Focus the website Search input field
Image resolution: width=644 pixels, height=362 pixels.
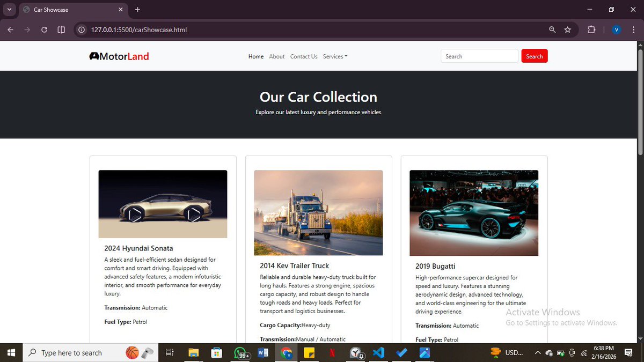click(x=479, y=56)
